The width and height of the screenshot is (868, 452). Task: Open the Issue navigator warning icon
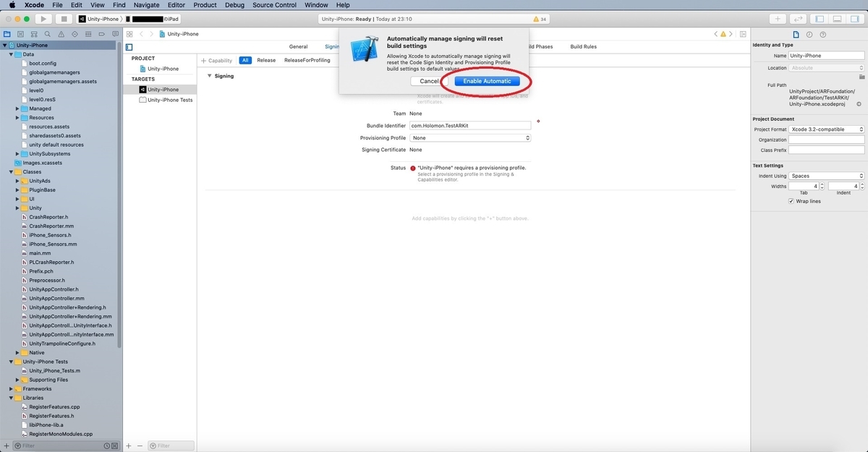[x=61, y=34]
